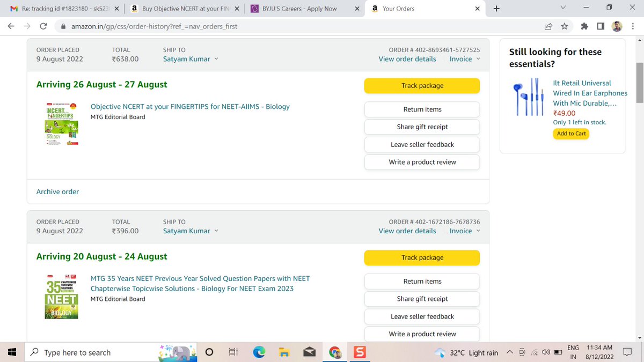This screenshot has width=644, height=362.
Task: Click the share page icon in address bar
Action: (548, 26)
